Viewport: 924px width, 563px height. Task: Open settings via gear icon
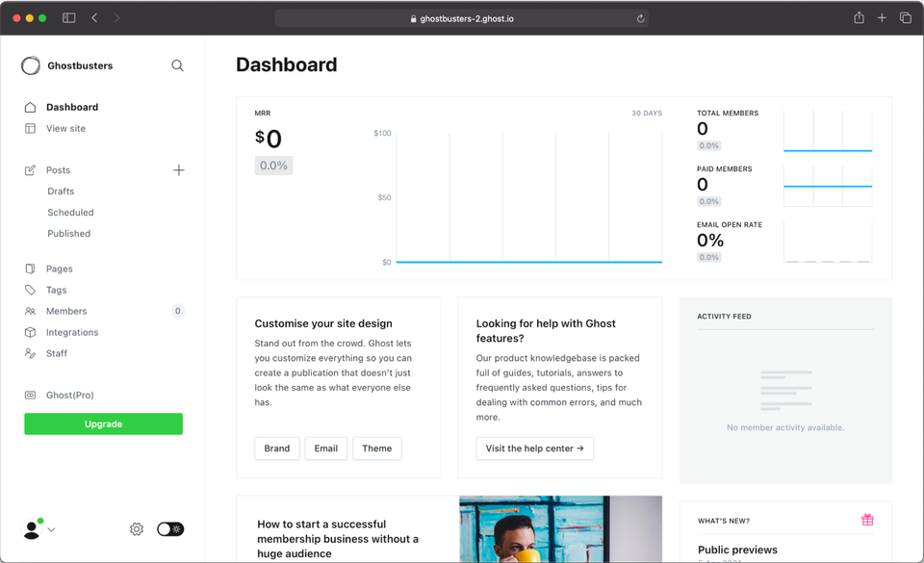pyautogui.click(x=137, y=529)
